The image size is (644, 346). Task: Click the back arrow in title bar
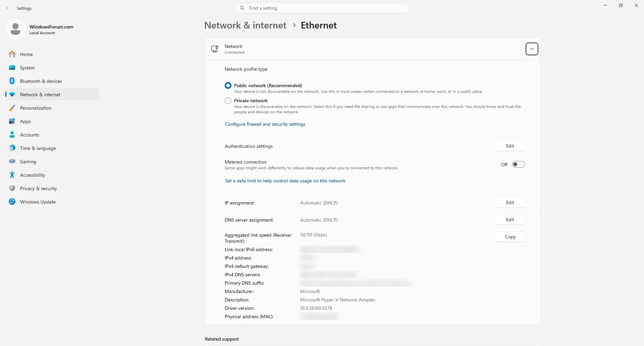point(8,8)
